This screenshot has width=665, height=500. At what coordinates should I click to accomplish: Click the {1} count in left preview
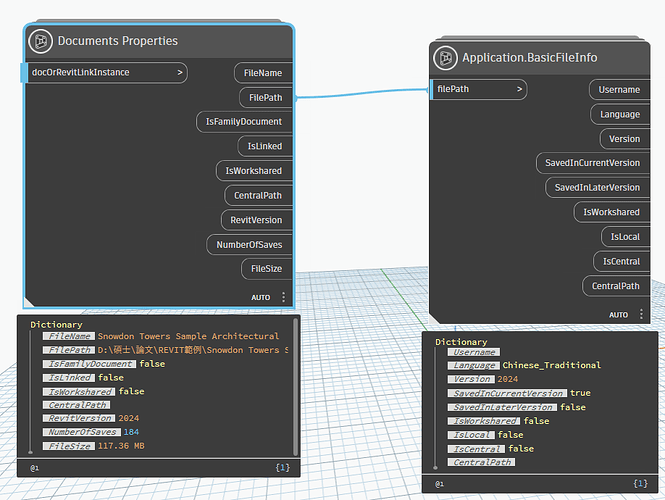[282, 467]
